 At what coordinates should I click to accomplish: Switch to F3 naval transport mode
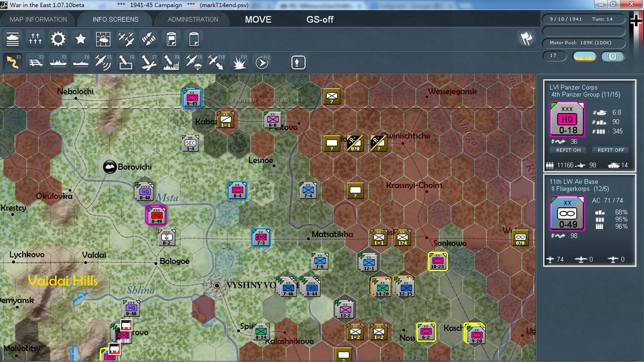tap(58, 62)
